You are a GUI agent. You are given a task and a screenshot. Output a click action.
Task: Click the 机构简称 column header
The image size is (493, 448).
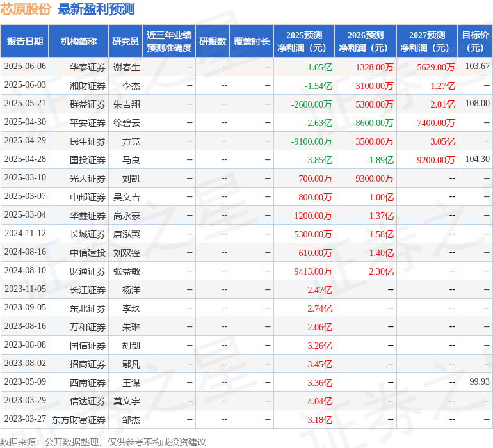78,42
